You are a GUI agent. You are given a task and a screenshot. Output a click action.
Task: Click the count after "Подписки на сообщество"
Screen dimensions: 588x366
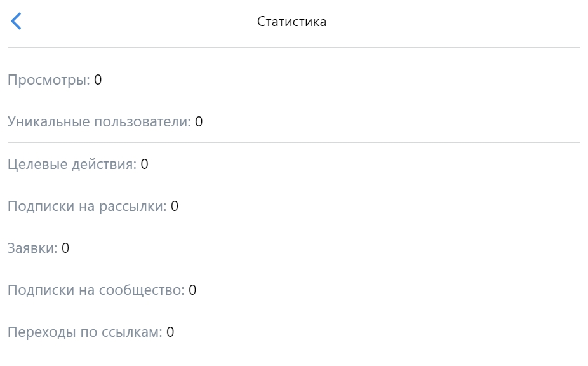(192, 290)
